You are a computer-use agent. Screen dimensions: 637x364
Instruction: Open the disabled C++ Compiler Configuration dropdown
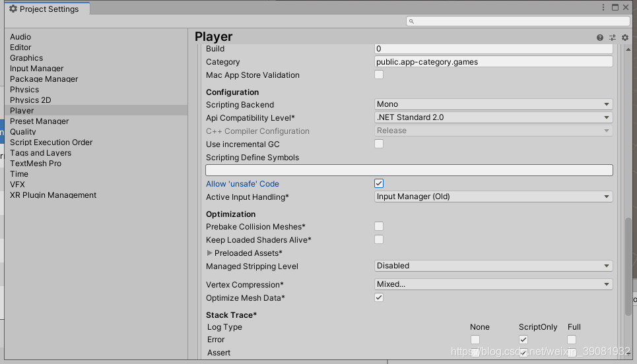493,131
